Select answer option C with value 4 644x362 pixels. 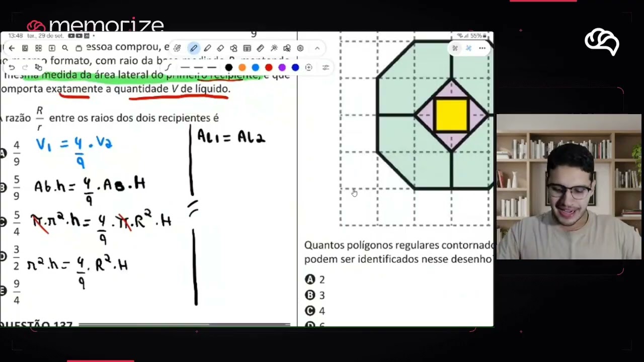pyautogui.click(x=315, y=311)
